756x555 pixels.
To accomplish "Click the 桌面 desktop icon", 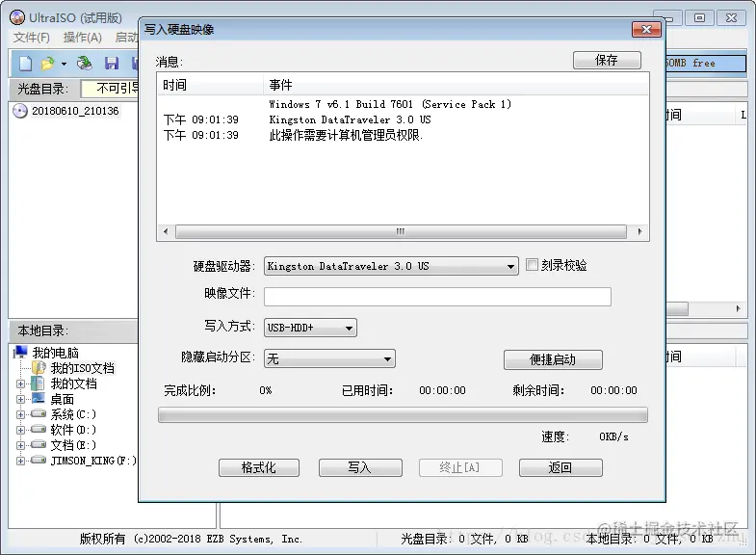I will click(39, 398).
